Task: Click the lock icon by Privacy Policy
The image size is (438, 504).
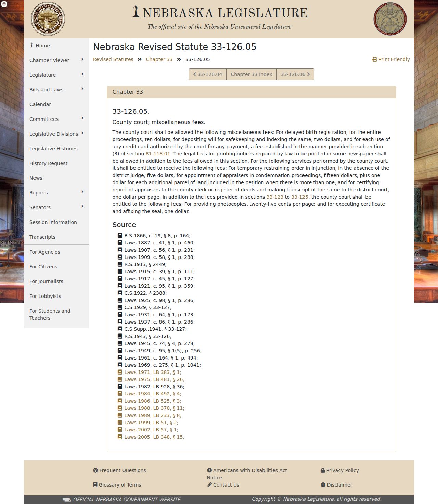Action: pyautogui.click(x=323, y=470)
